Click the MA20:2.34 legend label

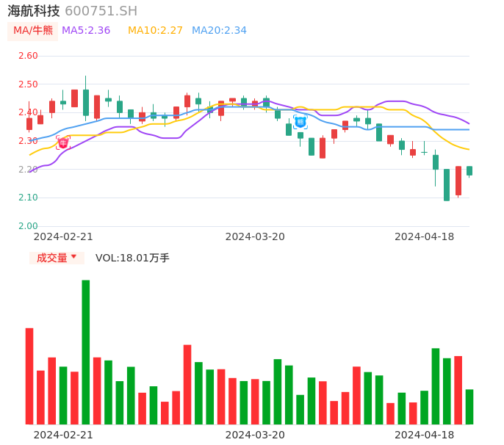[219, 31]
